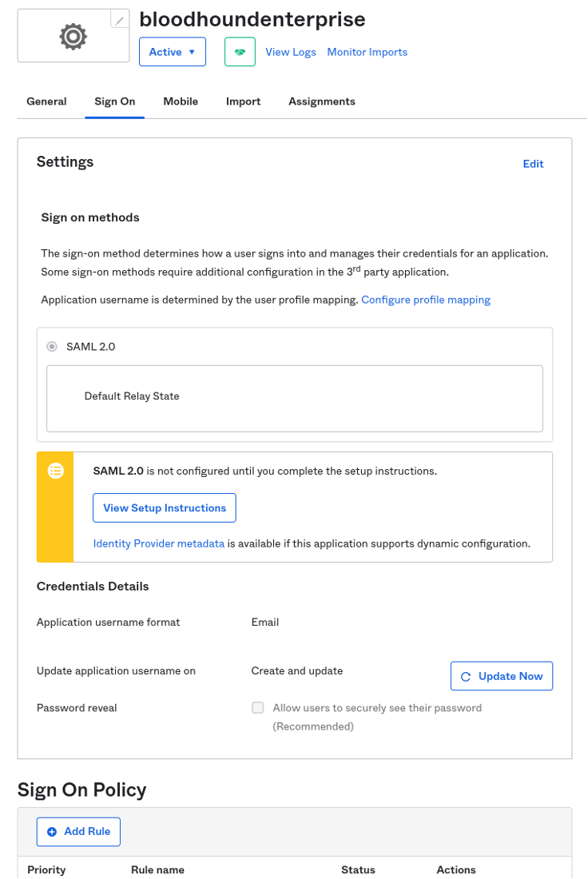Click the plus icon on Add Rule

52,832
